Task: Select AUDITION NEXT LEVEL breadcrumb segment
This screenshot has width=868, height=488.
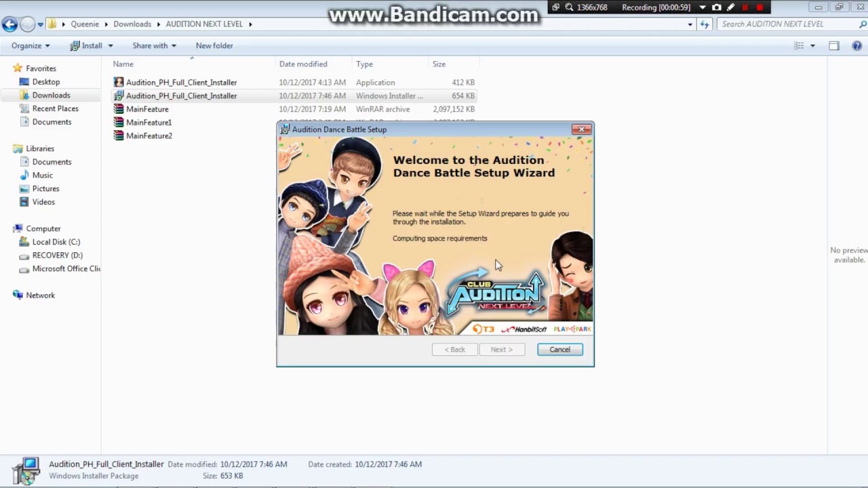Action: click(204, 24)
